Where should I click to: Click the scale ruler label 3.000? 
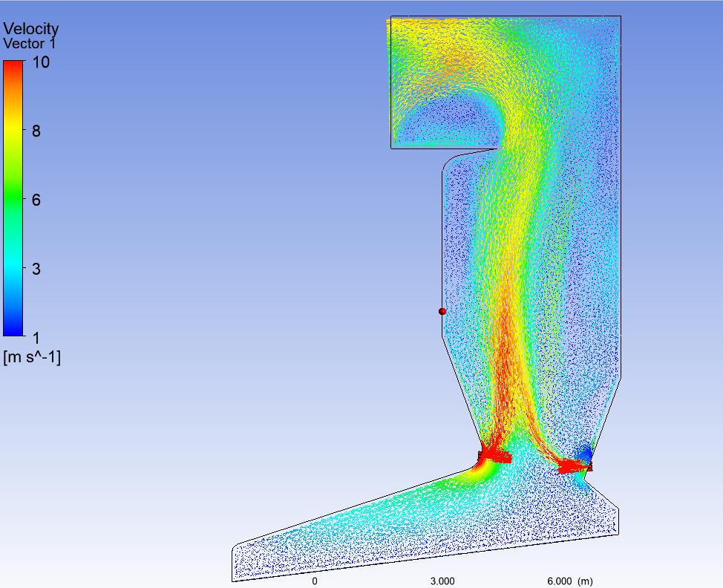pyautogui.click(x=442, y=581)
